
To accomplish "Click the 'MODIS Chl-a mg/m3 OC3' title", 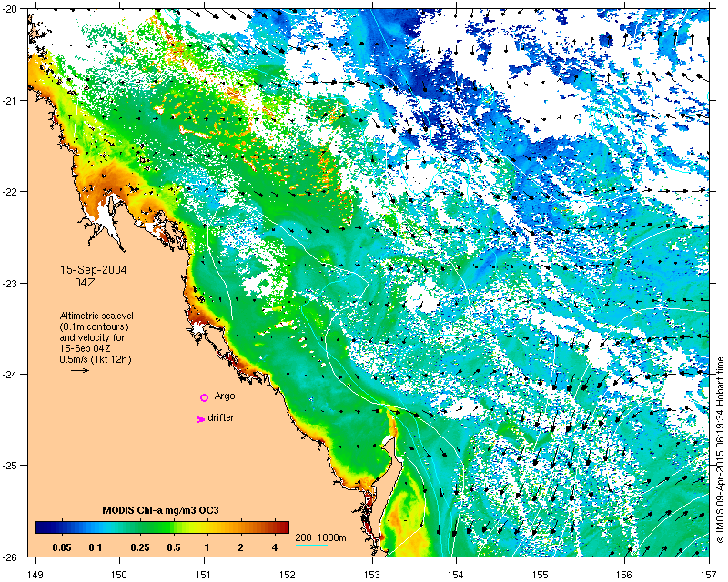I will click(x=161, y=510).
